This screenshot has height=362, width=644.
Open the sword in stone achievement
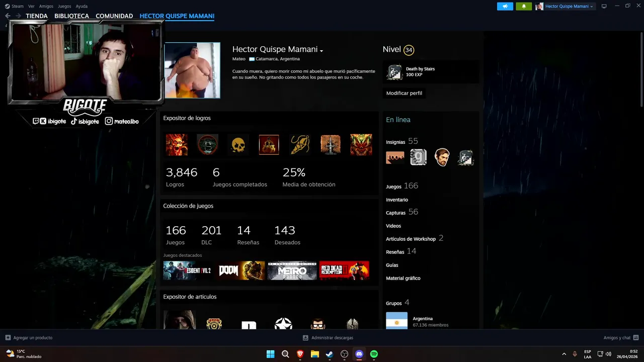point(331,145)
